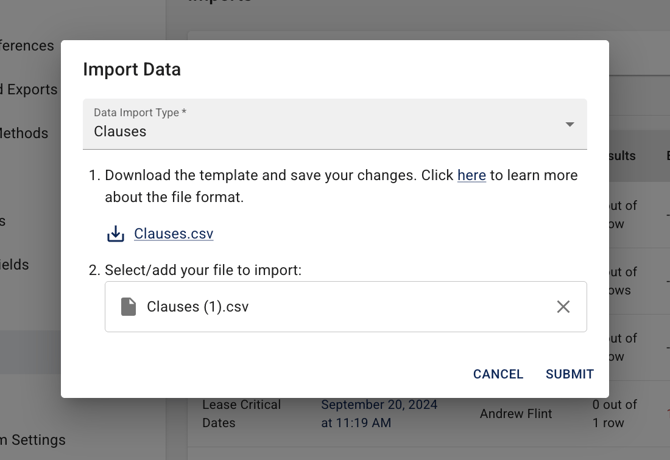Click the Lease Critical Dates row text
The image size is (670, 460).
241,413
